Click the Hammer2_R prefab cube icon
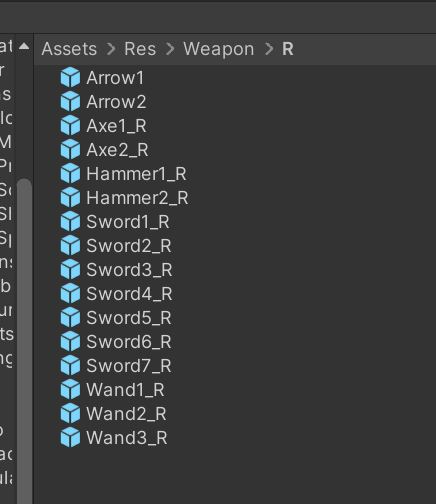The height and width of the screenshot is (504, 436). 70,197
